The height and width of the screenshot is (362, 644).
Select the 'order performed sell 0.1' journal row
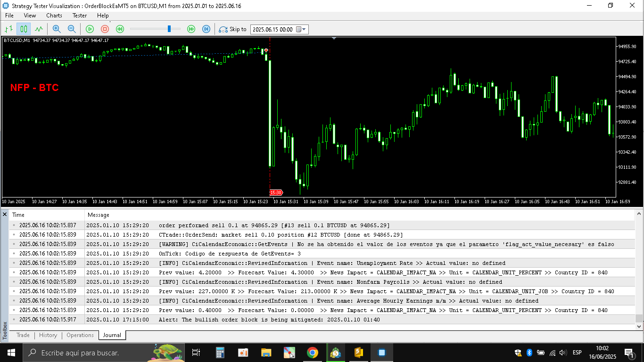tap(322, 225)
